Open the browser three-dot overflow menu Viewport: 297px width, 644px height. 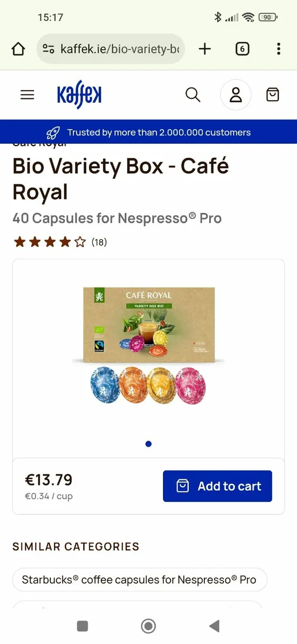[x=279, y=49]
